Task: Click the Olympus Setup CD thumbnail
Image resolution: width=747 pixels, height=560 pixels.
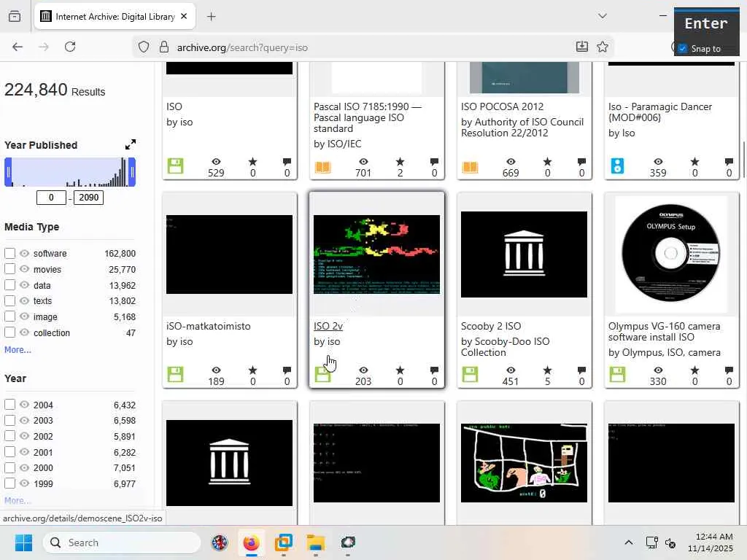Action: click(671, 254)
